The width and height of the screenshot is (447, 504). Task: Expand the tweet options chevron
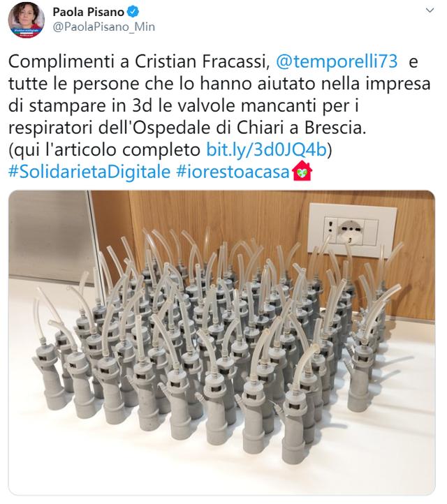coord(430,10)
